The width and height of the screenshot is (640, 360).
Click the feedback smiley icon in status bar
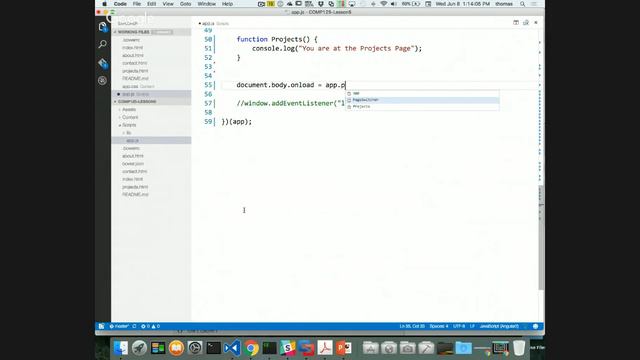coord(535,326)
